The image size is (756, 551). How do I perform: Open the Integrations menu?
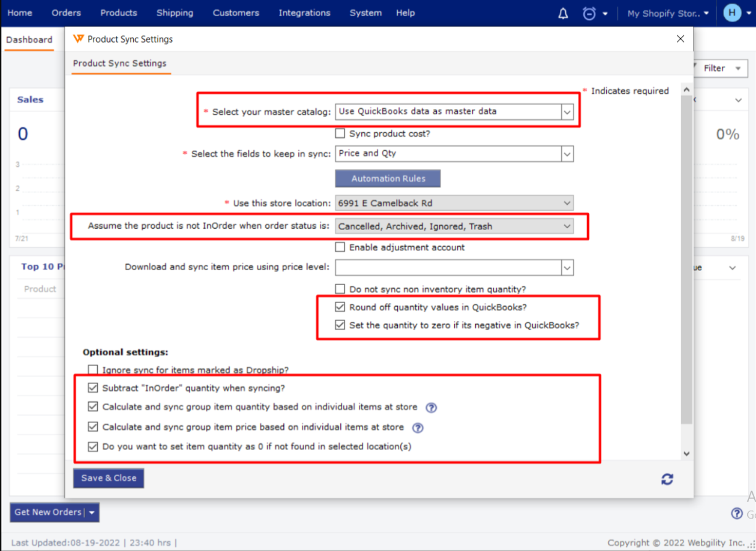[x=304, y=13]
